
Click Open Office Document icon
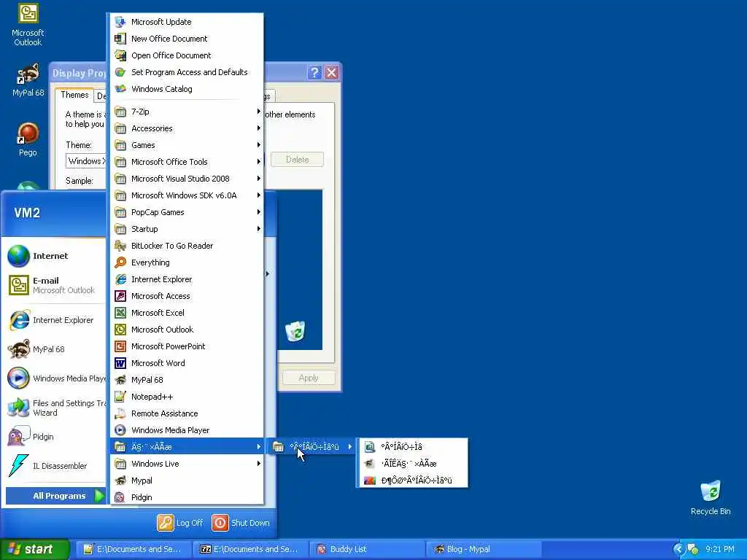pyautogui.click(x=120, y=55)
